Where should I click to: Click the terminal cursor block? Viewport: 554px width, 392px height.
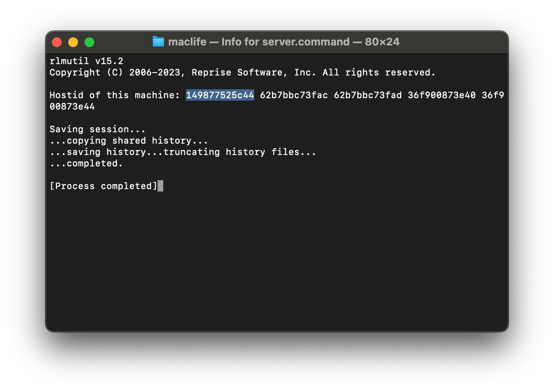[160, 186]
